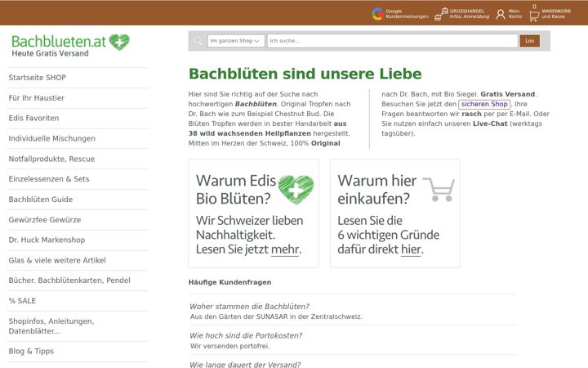Click 'hier' link in Warum hier einkaufen card
Viewport: 588px width, 368px height.
(411, 249)
